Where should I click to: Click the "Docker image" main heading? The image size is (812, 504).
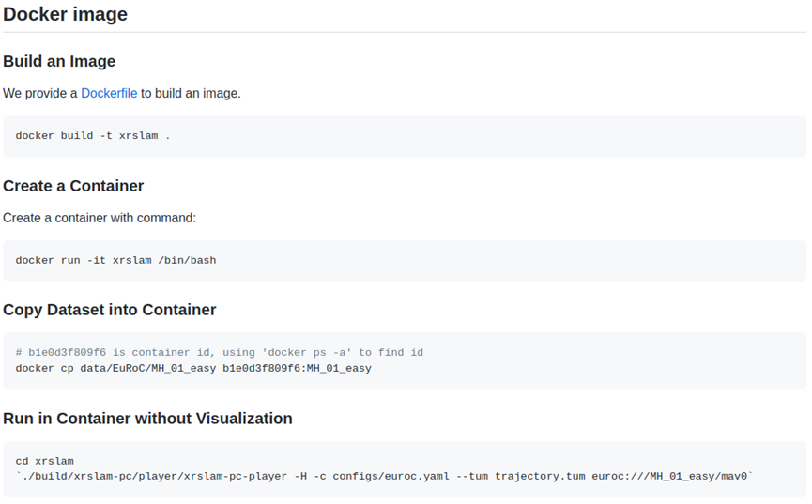(66, 14)
